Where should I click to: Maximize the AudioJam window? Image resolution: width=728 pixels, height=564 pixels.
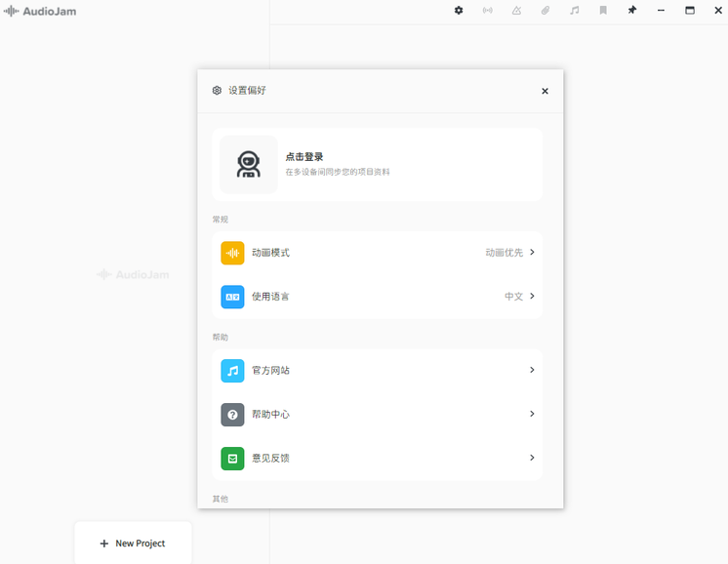click(690, 10)
